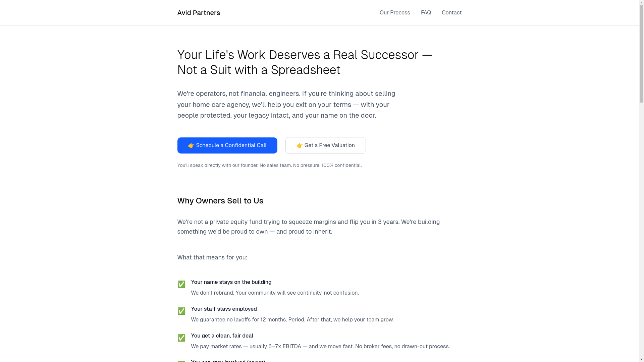Click 'What that means for you' text
Image resolution: width=644 pixels, height=362 pixels.
click(212, 257)
